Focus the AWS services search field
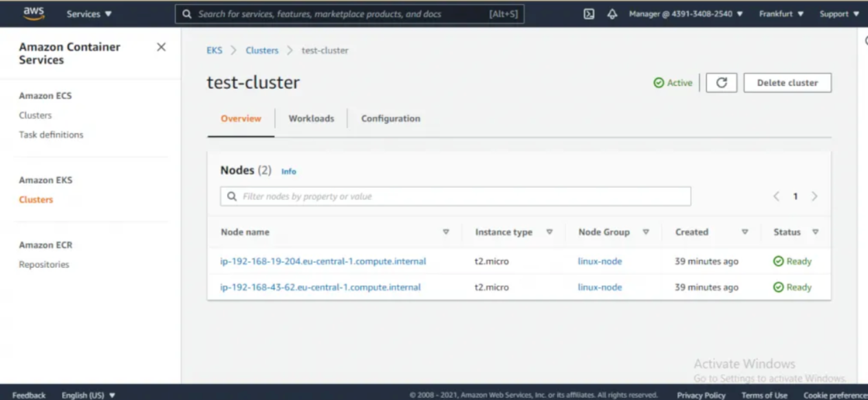The height and width of the screenshot is (400, 868). tap(350, 14)
